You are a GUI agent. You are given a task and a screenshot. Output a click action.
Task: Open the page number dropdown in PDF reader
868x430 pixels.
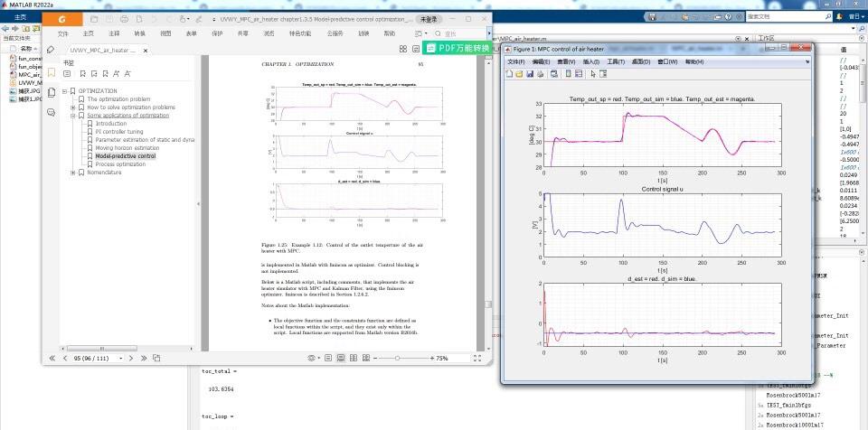pyautogui.click(x=121, y=359)
